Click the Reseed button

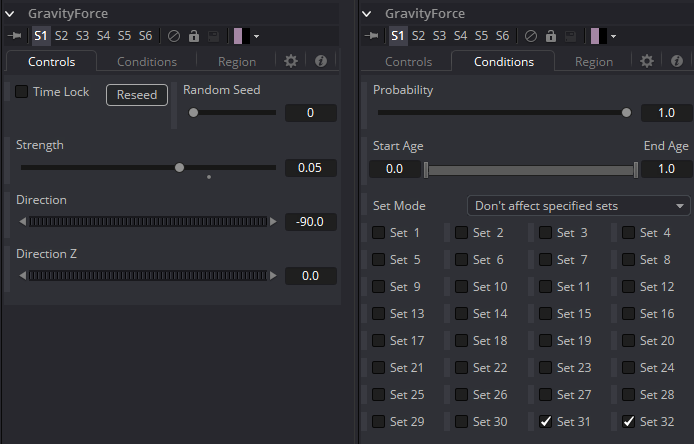click(137, 95)
